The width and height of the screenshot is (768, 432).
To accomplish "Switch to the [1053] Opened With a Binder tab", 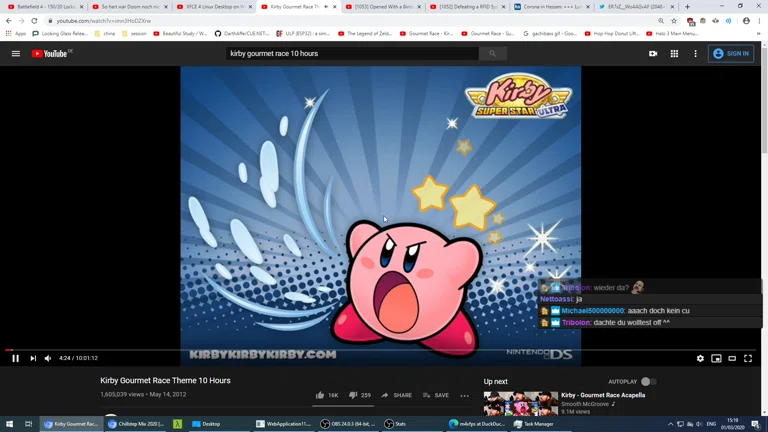I will (384, 7).
